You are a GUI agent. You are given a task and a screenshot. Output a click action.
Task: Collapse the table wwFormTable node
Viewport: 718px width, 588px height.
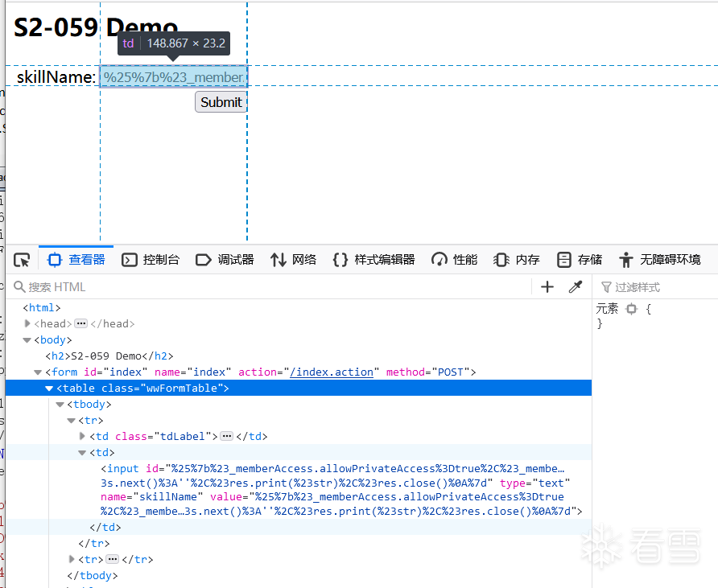tap(49, 388)
